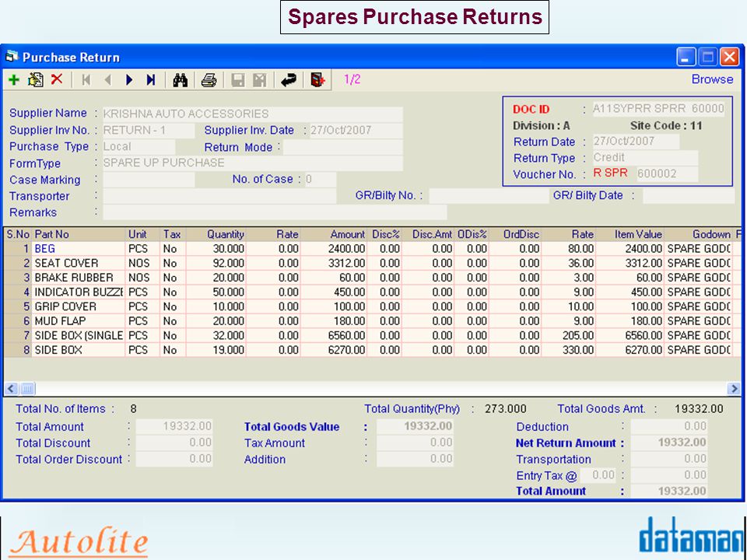Click the Item Value column header
Viewport: 747px width, 560px height.
630,234
